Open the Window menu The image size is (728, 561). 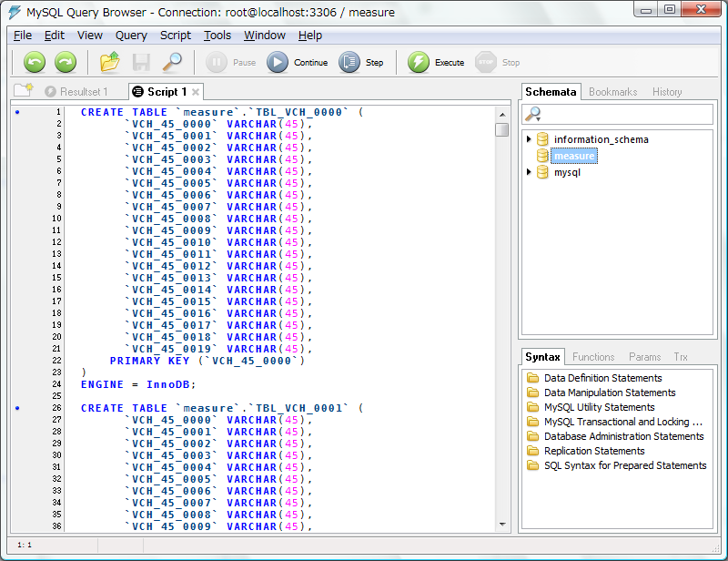click(x=265, y=36)
